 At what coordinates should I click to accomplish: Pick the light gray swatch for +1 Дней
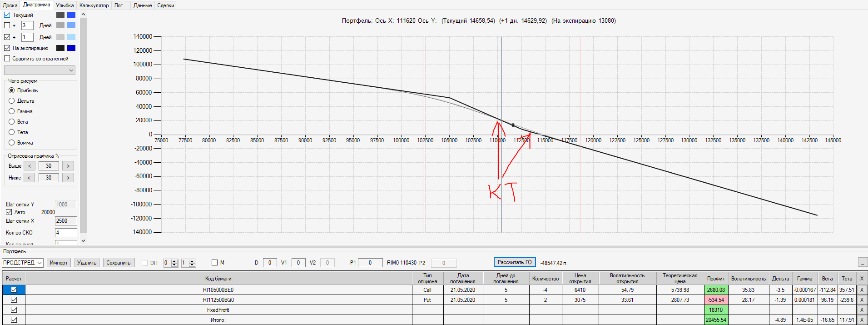click(60, 37)
